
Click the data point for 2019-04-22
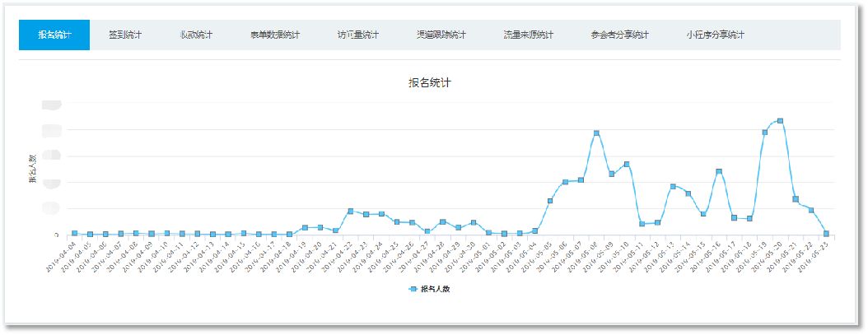pyautogui.click(x=350, y=211)
